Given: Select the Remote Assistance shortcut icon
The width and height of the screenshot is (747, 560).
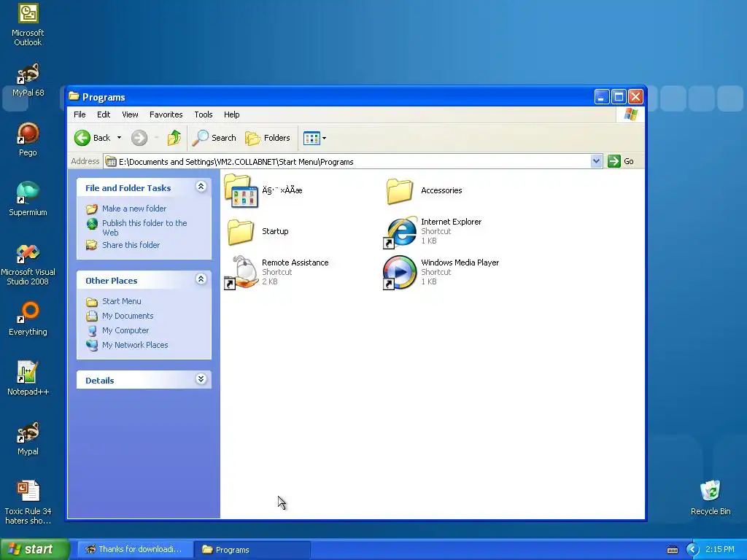Looking at the screenshot, I should click(x=241, y=272).
